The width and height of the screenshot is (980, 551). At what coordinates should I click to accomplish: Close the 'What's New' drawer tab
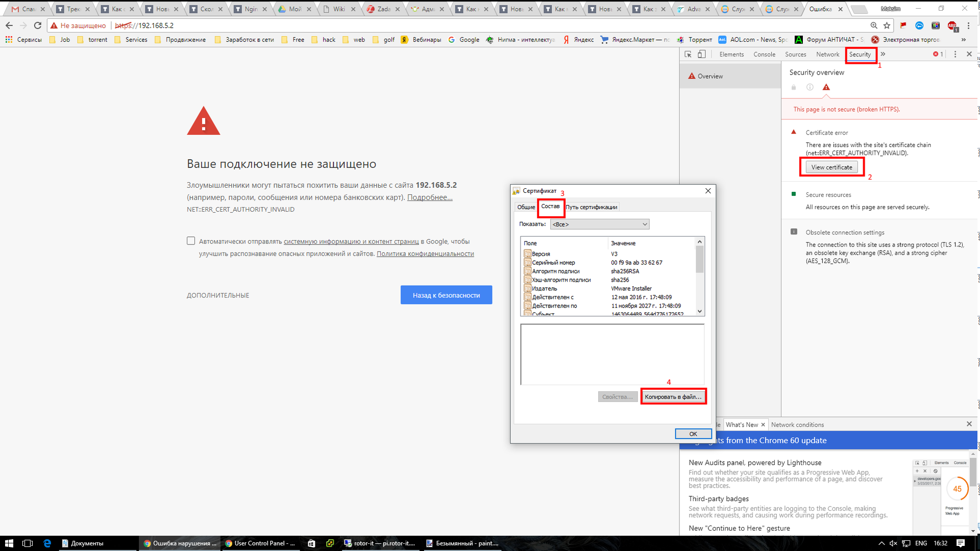763,424
